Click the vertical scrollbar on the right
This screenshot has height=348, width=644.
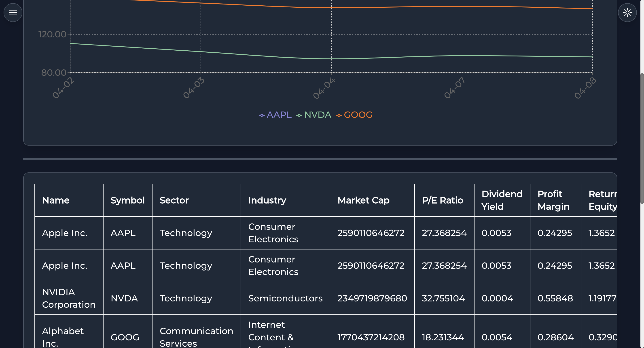point(642,125)
